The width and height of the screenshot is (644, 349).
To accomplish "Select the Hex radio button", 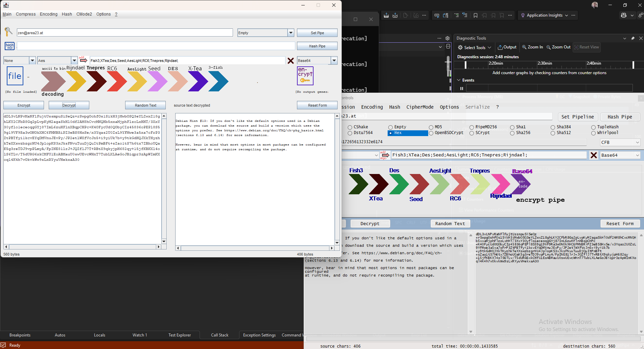I will [x=390, y=133].
